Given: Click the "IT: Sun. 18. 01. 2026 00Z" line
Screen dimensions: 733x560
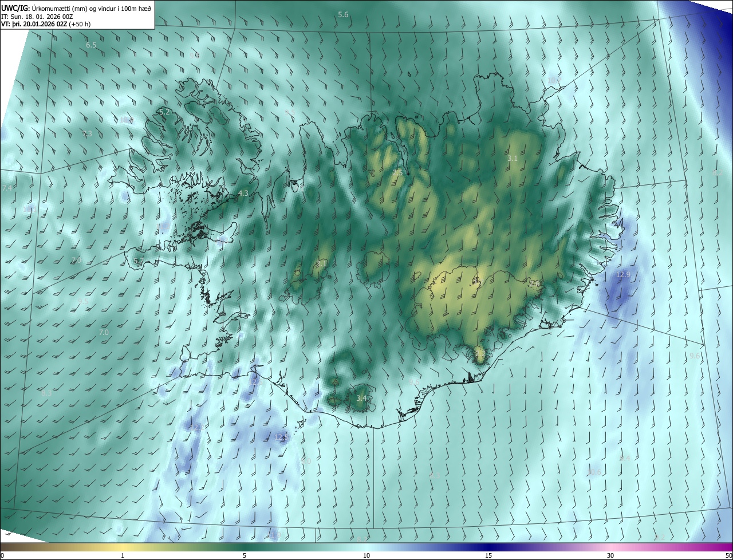Looking at the screenshot, I should point(37,16).
